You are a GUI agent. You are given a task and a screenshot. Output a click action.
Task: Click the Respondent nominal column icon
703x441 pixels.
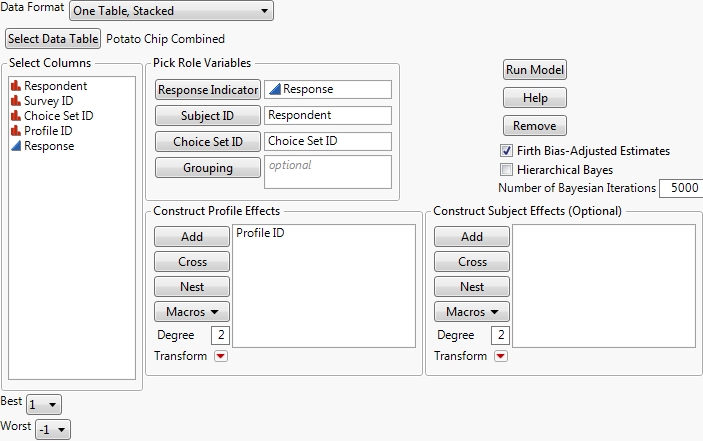click(16, 86)
